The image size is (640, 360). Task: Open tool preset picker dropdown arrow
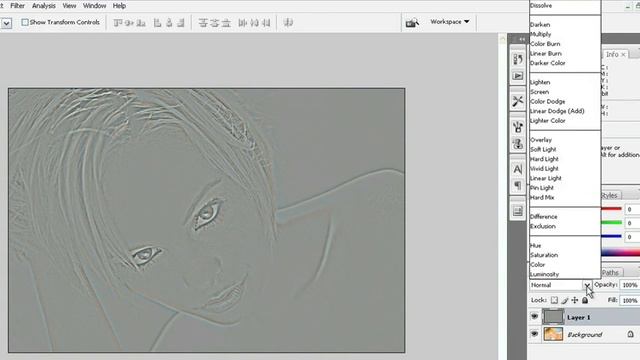click(6, 23)
